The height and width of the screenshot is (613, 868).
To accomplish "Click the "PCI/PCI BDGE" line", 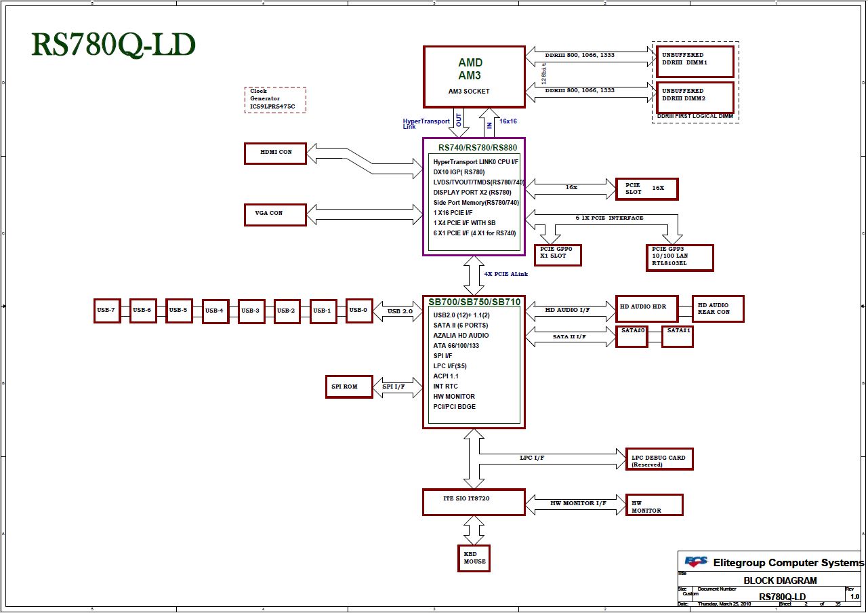I will pos(455,406).
